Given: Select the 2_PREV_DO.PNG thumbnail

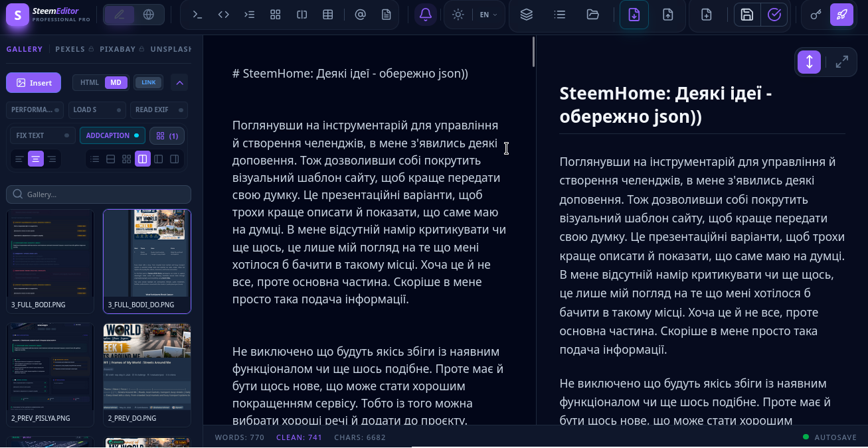Looking at the screenshot, I should click(x=147, y=374).
